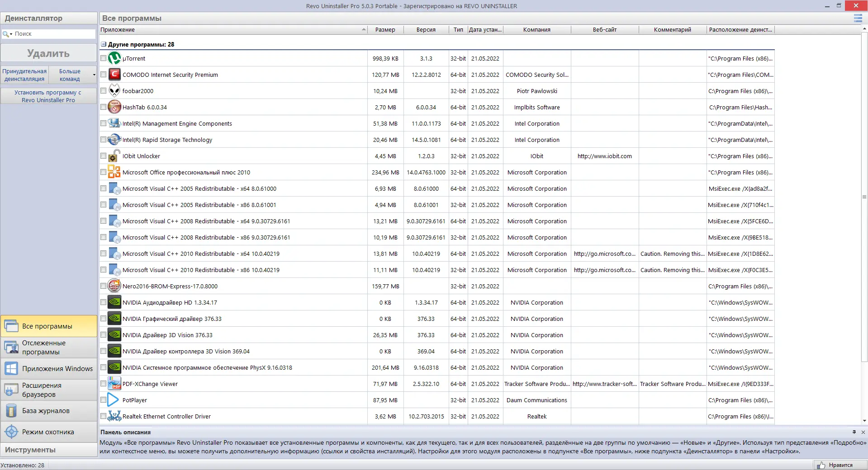Tick the Nero2016-BROM-Express checkbox
This screenshot has height=470, width=868.
pos(103,286)
